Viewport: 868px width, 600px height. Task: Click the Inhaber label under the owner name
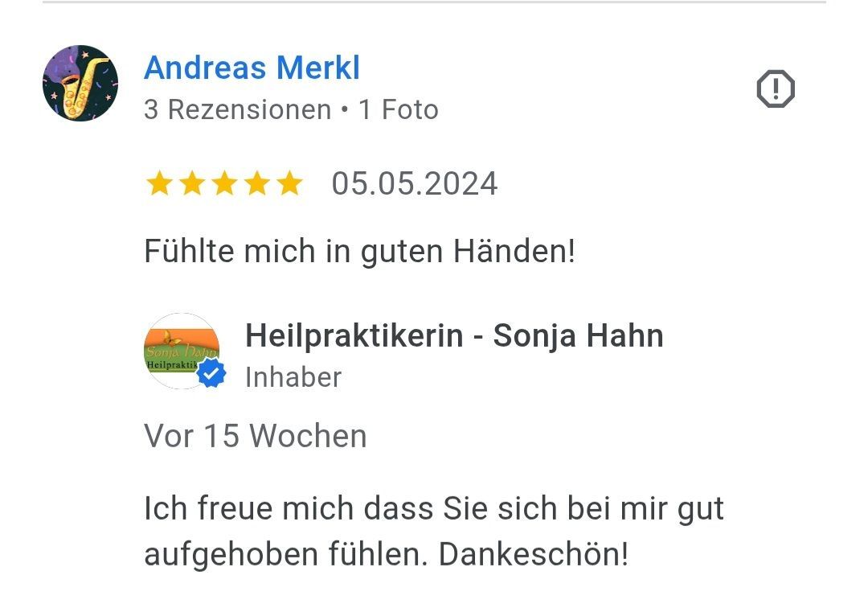[293, 378]
